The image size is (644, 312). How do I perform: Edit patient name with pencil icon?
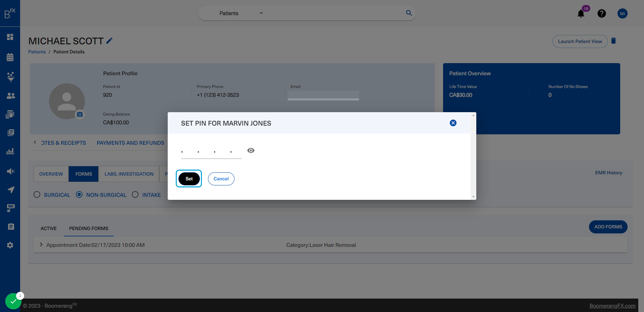109,41
